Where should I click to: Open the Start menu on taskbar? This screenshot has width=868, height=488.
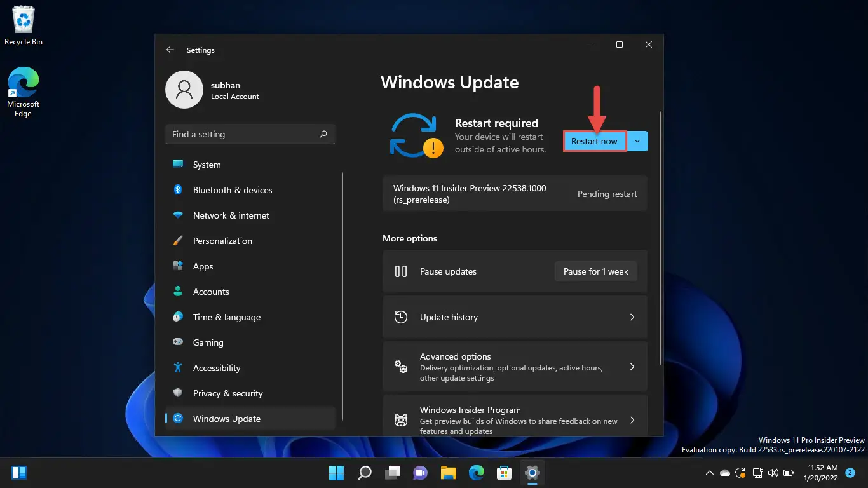tap(336, 473)
